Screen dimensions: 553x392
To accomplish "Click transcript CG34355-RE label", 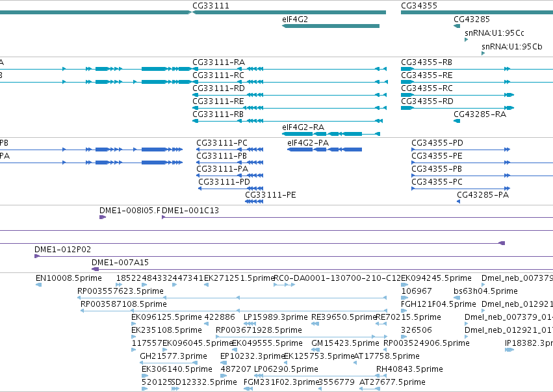I will [427, 75].
